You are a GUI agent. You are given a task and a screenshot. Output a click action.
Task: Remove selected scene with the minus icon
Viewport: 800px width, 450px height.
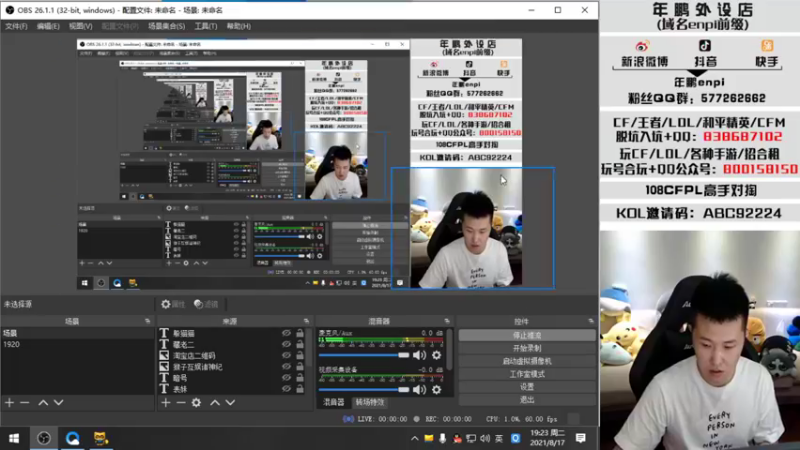[24, 403]
